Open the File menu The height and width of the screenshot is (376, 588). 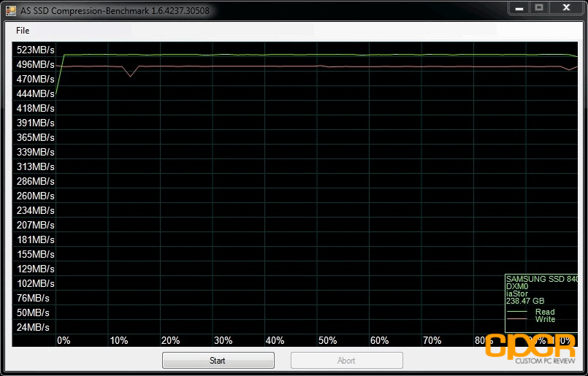(x=23, y=31)
